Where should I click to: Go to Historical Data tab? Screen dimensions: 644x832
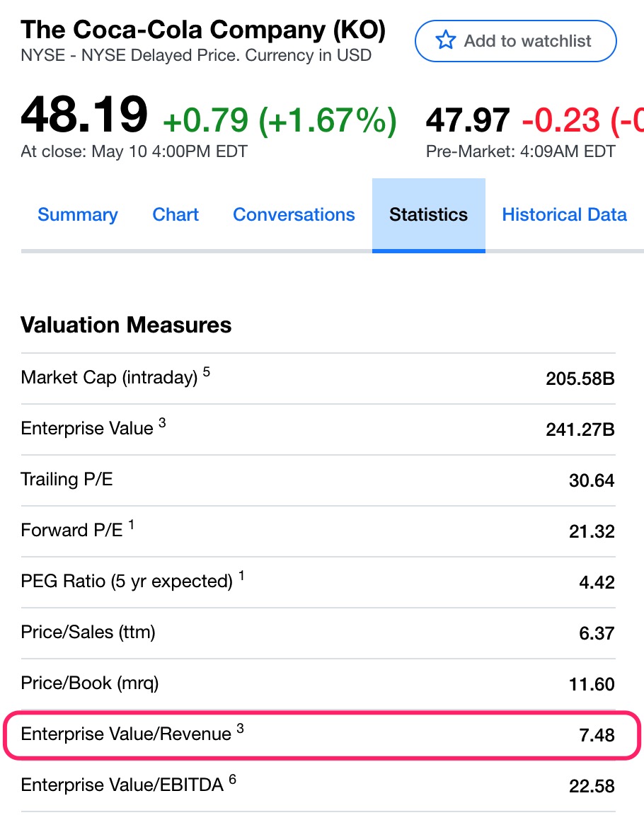pos(564,215)
